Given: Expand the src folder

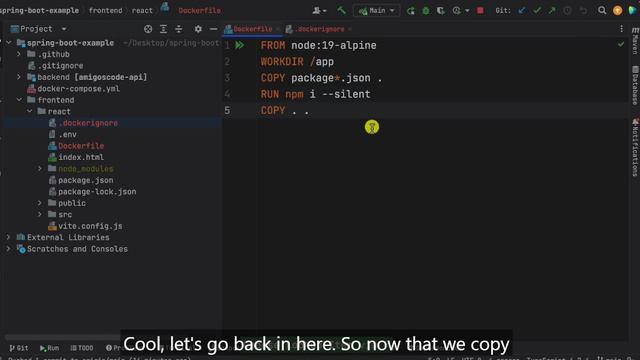Looking at the screenshot, I should pos(40,214).
